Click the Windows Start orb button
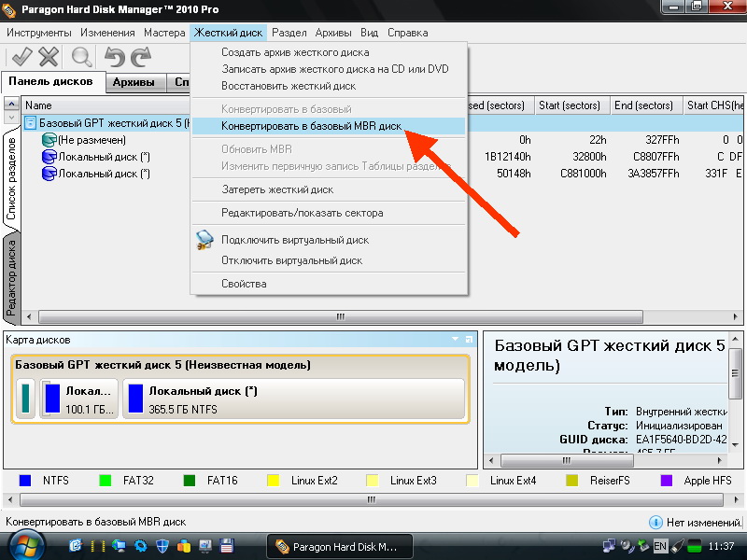The width and height of the screenshot is (747, 560). (x=21, y=545)
